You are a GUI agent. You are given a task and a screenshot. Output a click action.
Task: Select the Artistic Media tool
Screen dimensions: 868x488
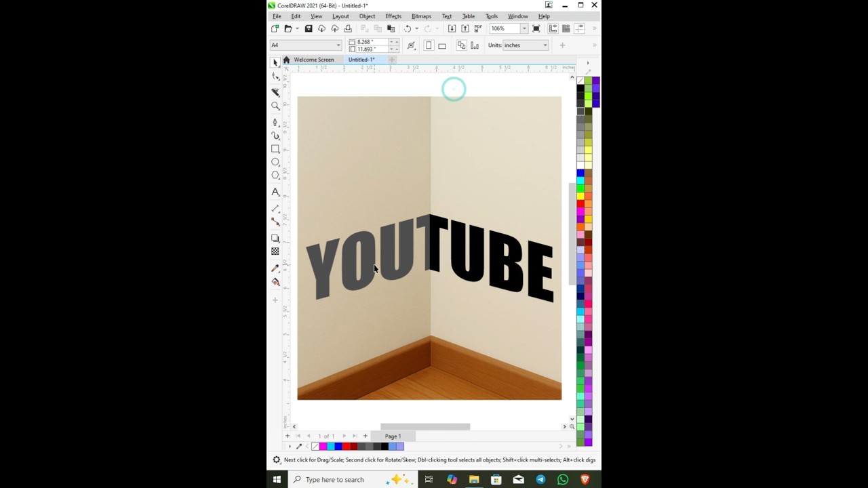[x=275, y=136]
